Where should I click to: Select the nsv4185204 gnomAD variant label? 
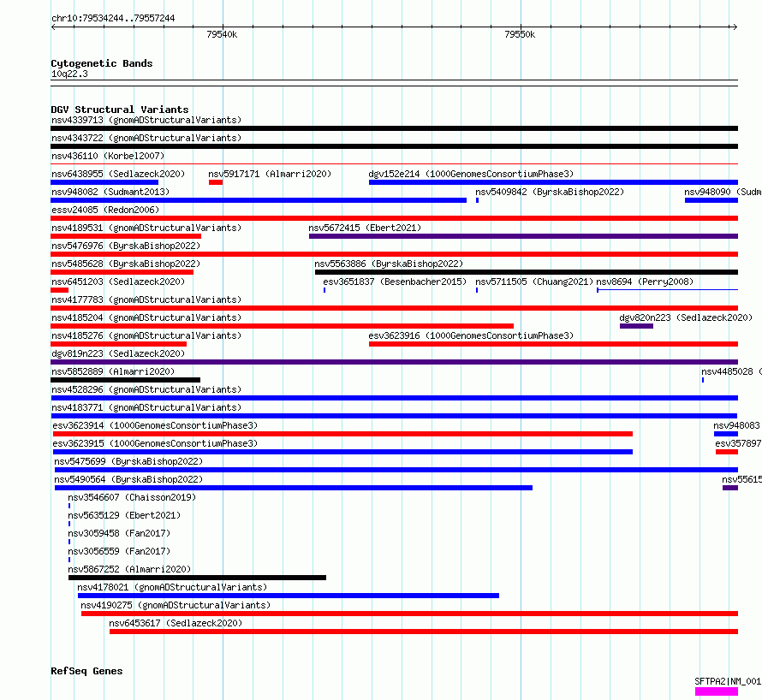pyautogui.click(x=146, y=317)
